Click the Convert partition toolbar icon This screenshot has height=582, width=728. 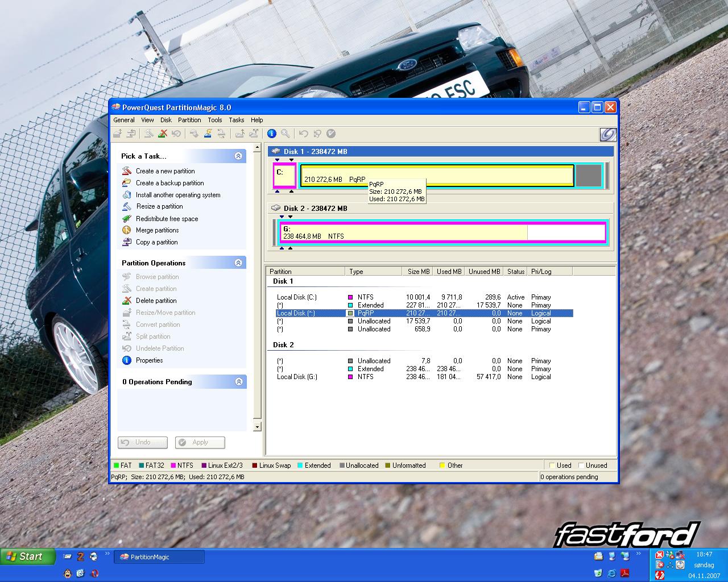(221, 134)
